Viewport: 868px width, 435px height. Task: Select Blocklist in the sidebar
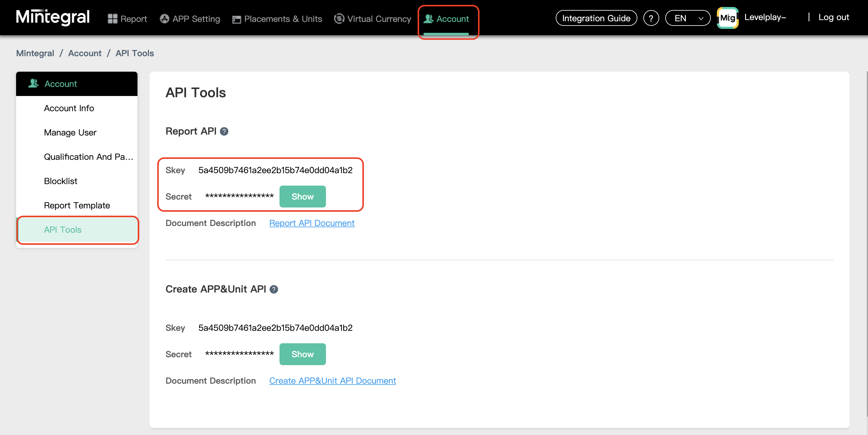(x=61, y=181)
